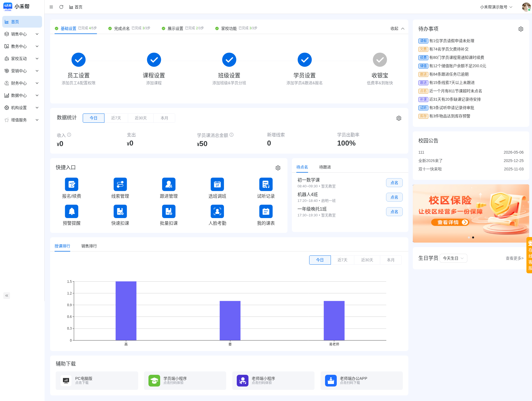The width and height of the screenshot is (532, 401).
Task: Select 今日 in 授课排行 chart range
Action: pos(320,260)
